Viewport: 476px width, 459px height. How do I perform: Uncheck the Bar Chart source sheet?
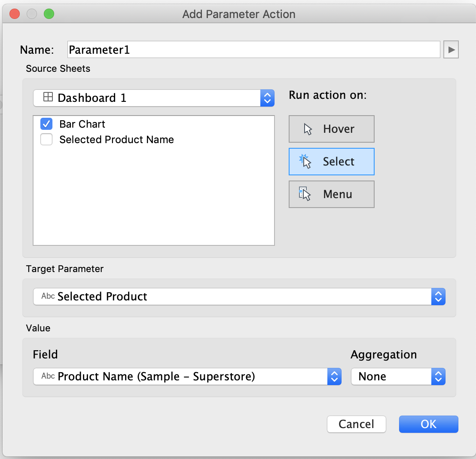click(46, 124)
